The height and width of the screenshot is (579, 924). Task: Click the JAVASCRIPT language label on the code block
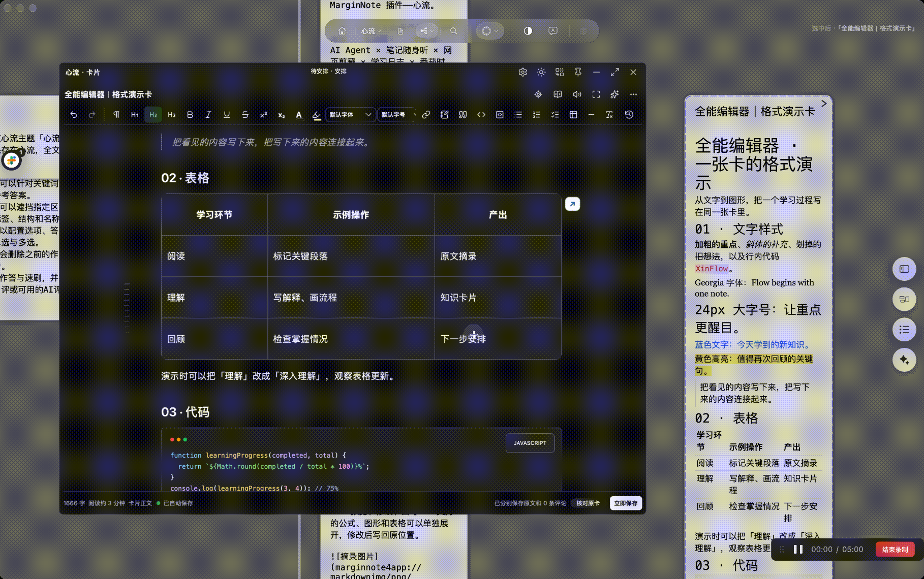(x=530, y=443)
